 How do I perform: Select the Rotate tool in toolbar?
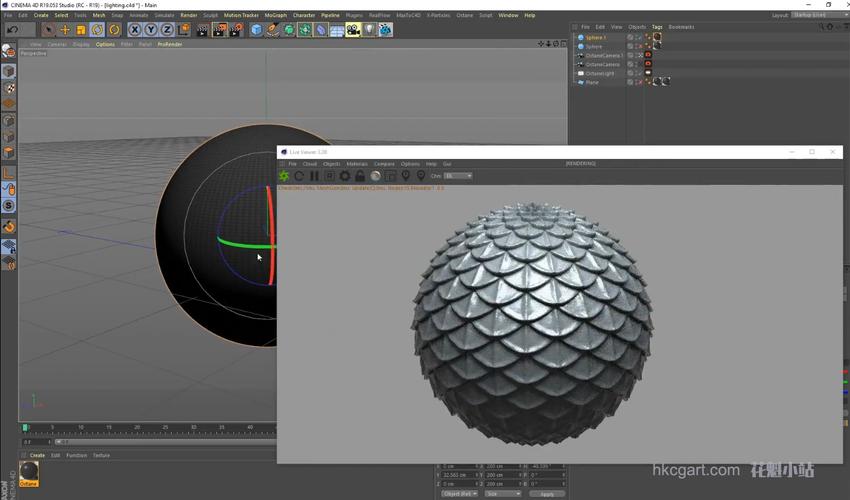pyautogui.click(x=97, y=30)
